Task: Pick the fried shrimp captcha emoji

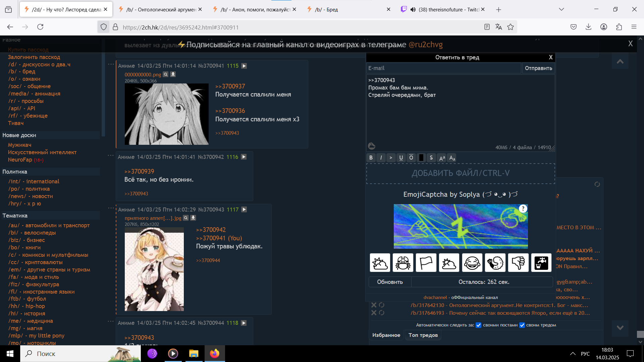Action: point(495,263)
